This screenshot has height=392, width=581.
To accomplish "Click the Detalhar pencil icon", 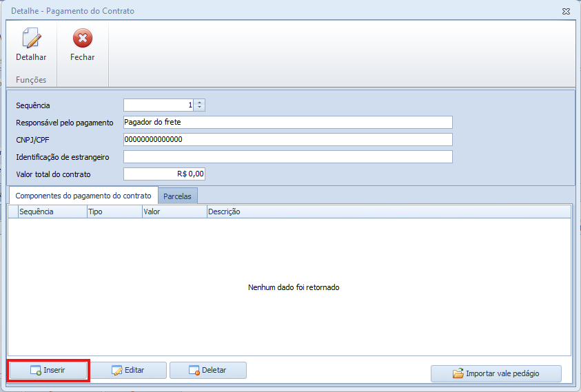I will coord(31,39).
